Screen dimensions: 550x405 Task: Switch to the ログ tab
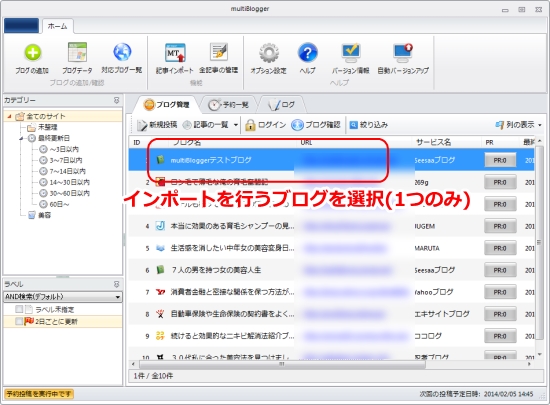(x=282, y=104)
